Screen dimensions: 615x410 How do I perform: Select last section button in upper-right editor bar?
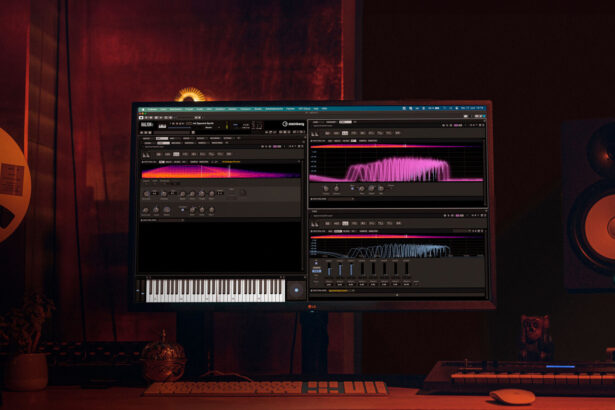397,133
